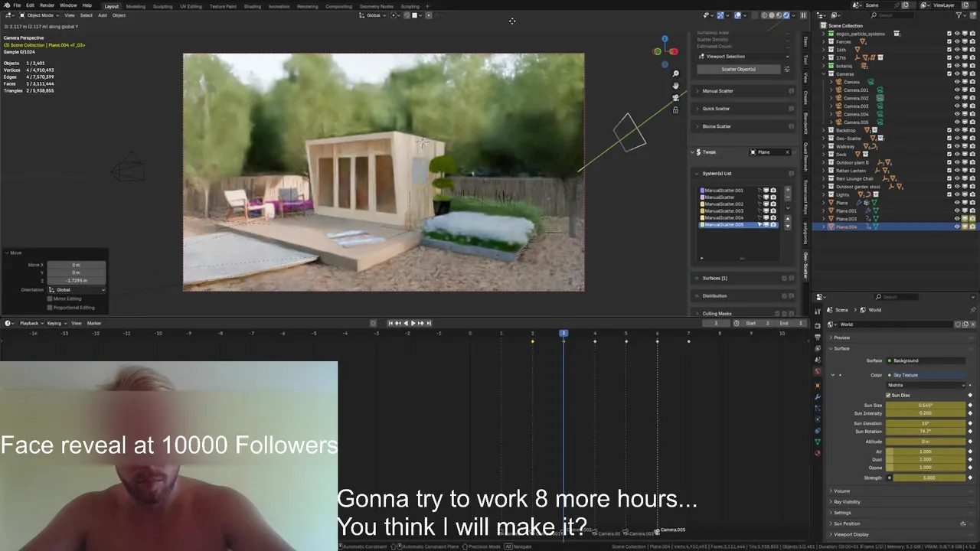Image resolution: width=980 pixels, height=551 pixels.
Task: Uncheck botaniq collection exclude checkbox
Action: (949, 66)
